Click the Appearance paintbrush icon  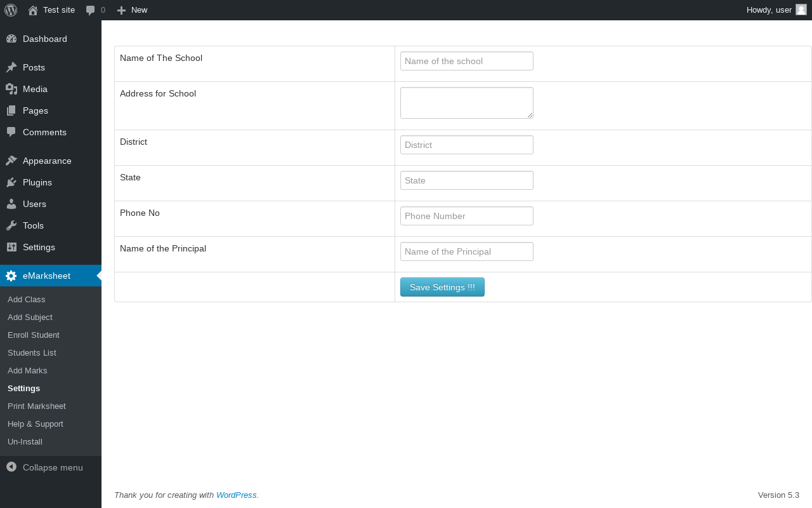click(11, 161)
